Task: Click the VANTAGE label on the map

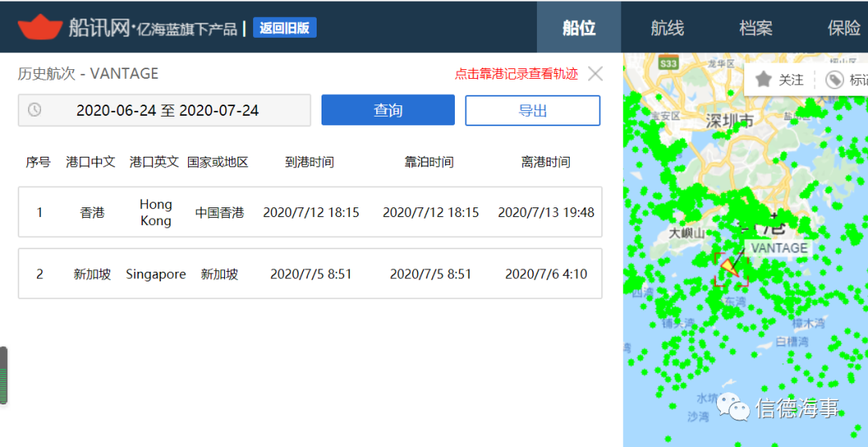Action: point(780,248)
